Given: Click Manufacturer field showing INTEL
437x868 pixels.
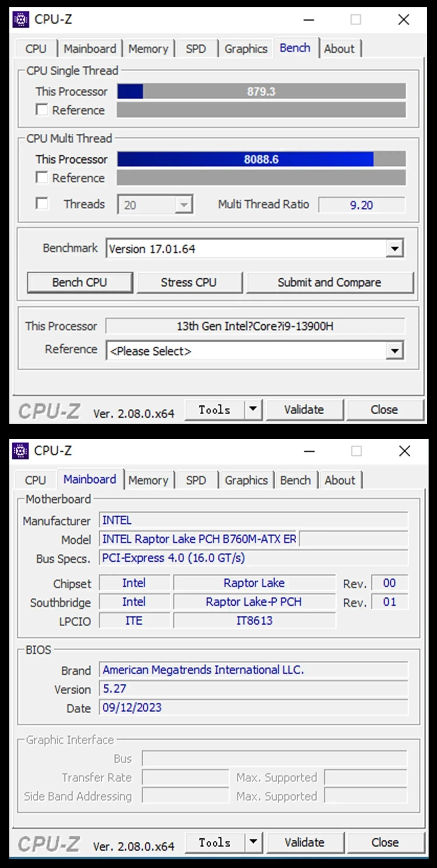Looking at the screenshot, I should point(253,520).
